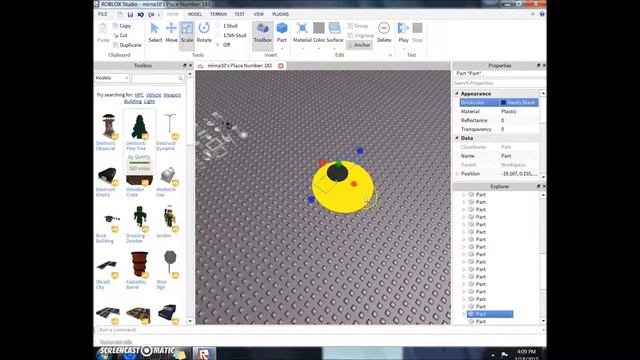The image size is (640, 360).
Task: Click the Help icon in the ribbon corner
Action: (542, 14)
